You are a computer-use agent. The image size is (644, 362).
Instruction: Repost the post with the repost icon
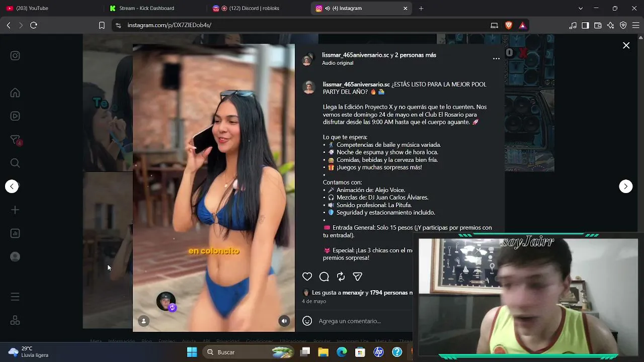point(341,277)
